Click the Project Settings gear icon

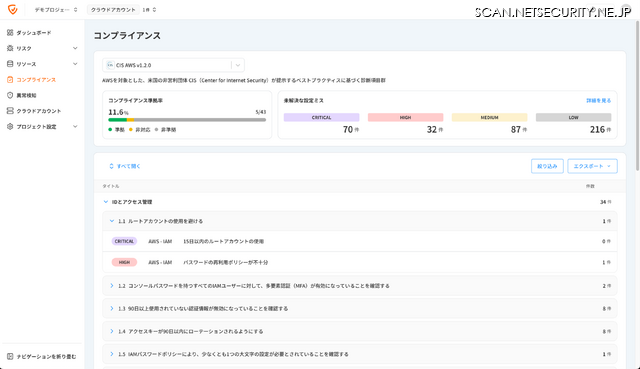(x=10, y=127)
